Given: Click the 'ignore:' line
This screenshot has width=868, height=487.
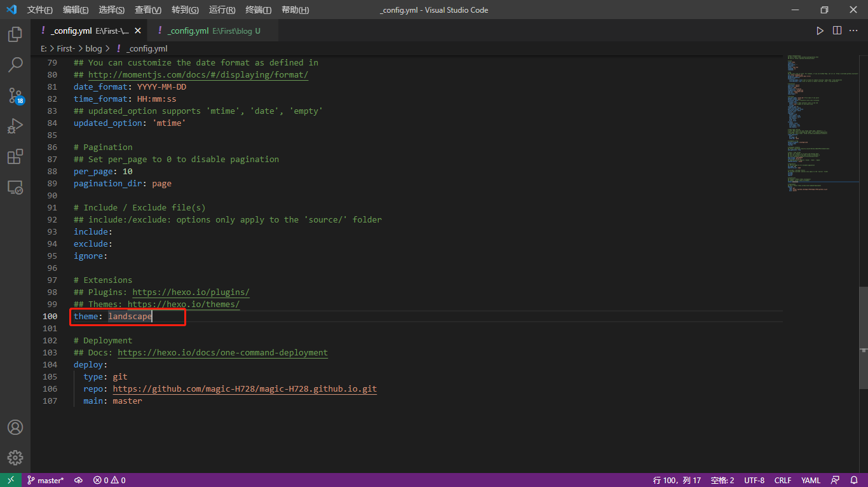Looking at the screenshot, I should [x=91, y=256].
